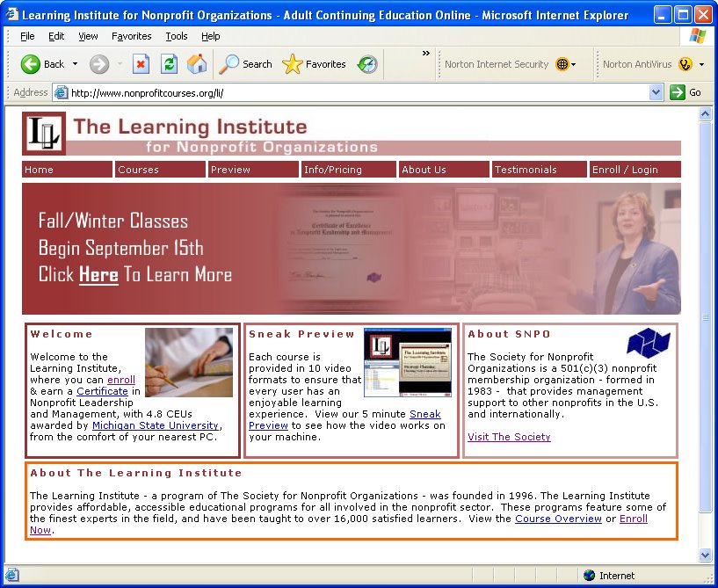This screenshot has height=588, width=718.
Task: Stop page loading with red X icon
Action: [x=141, y=64]
